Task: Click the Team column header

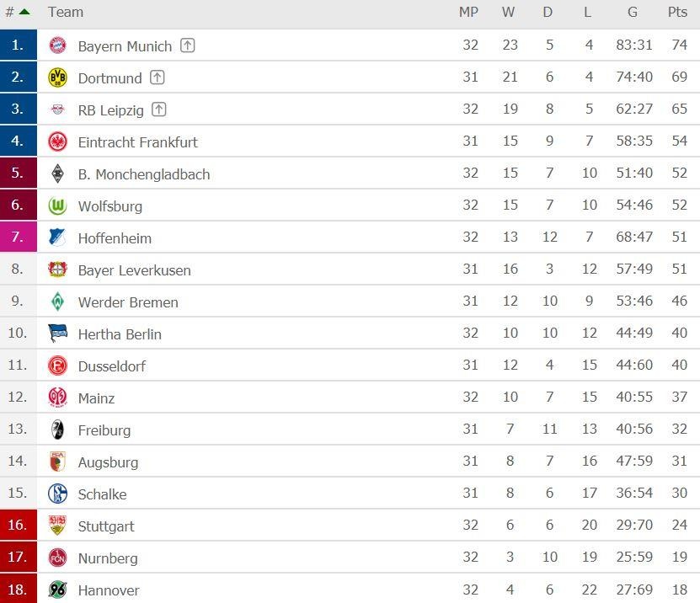Action: [x=66, y=12]
